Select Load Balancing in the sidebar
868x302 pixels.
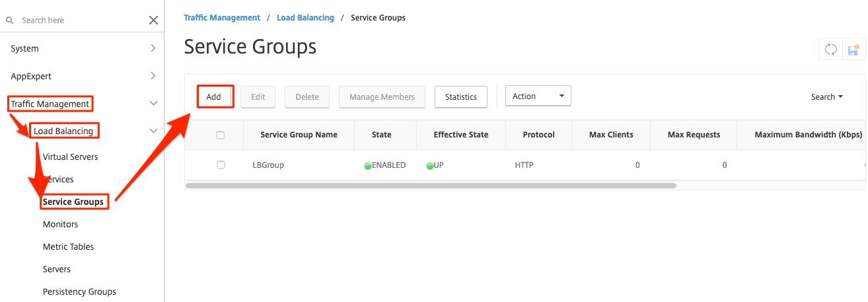[63, 131]
